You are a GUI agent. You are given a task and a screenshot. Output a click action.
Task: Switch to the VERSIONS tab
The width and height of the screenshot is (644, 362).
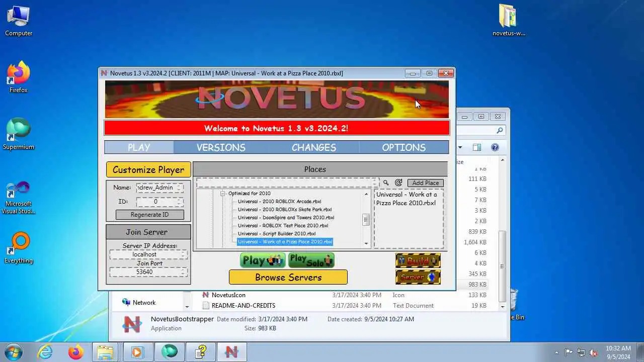coord(221,147)
